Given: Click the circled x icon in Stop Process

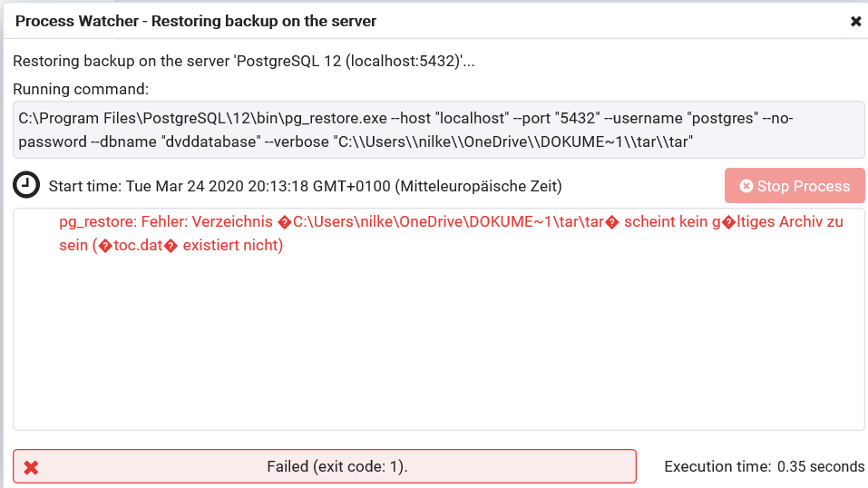Looking at the screenshot, I should point(746,186).
